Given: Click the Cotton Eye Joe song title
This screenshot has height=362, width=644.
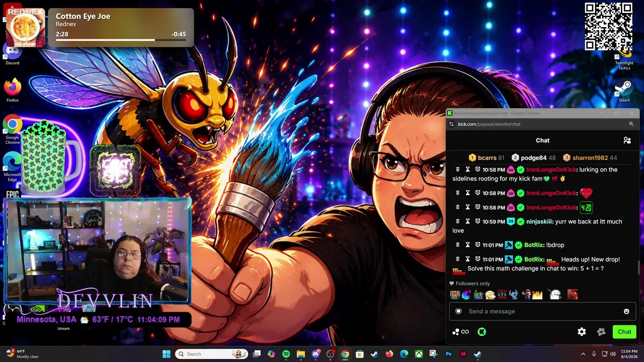Looking at the screenshot, I should [x=83, y=16].
